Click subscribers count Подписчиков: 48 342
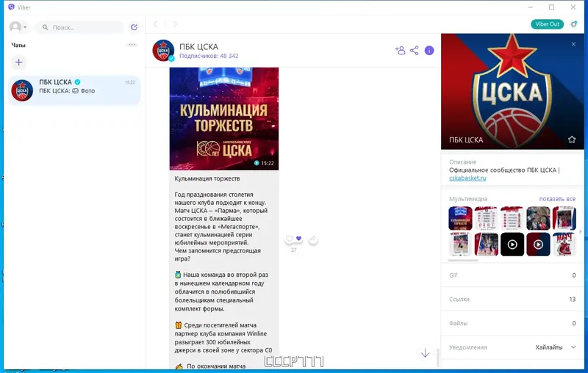 pos(209,56)
